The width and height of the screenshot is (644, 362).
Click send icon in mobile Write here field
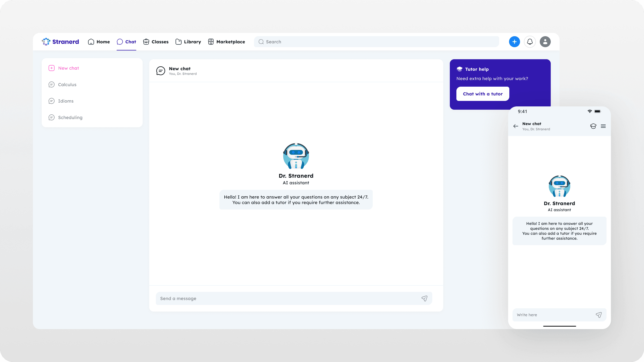pyautogui.click(x=598, y=315)
